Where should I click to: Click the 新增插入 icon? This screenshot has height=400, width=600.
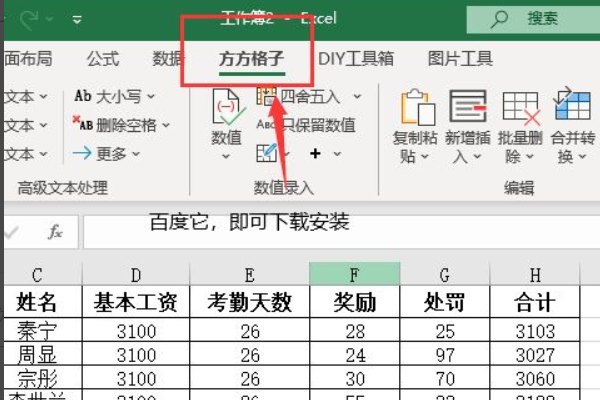[468, 108]
